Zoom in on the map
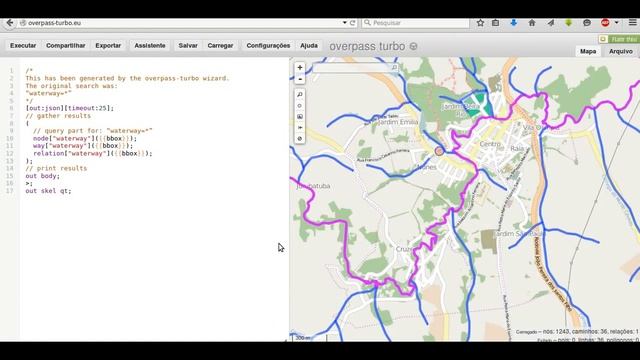Image resolution: width=640 pixels, height=360 pixels. coord(300,68)
